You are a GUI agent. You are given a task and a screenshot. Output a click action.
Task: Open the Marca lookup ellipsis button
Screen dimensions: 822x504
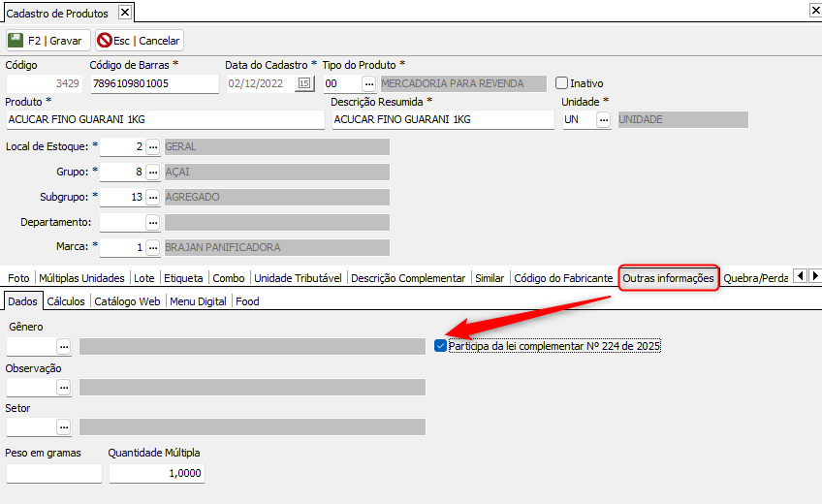click(152, 247)
